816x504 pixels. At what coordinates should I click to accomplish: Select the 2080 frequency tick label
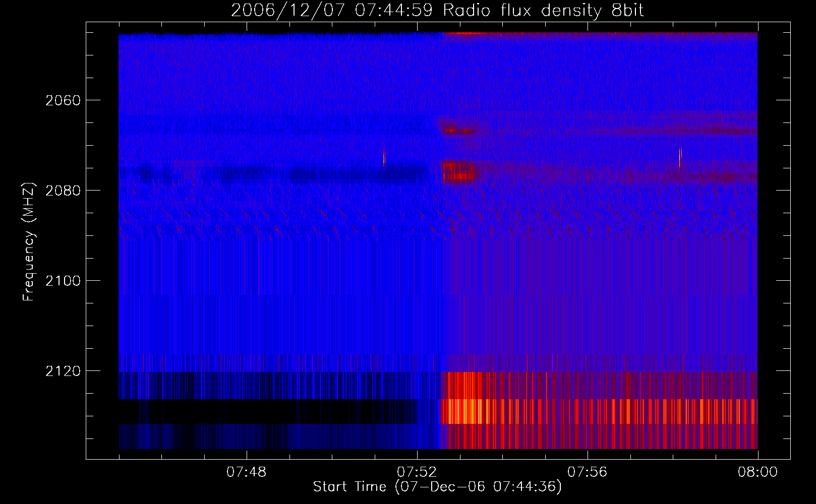[63, 191]
